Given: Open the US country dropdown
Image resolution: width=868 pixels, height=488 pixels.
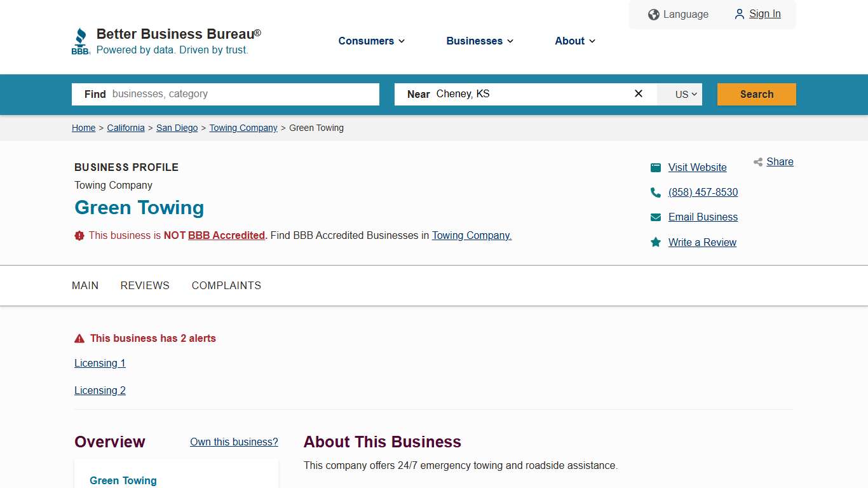Looking at the screenshot, I should 680,94.
